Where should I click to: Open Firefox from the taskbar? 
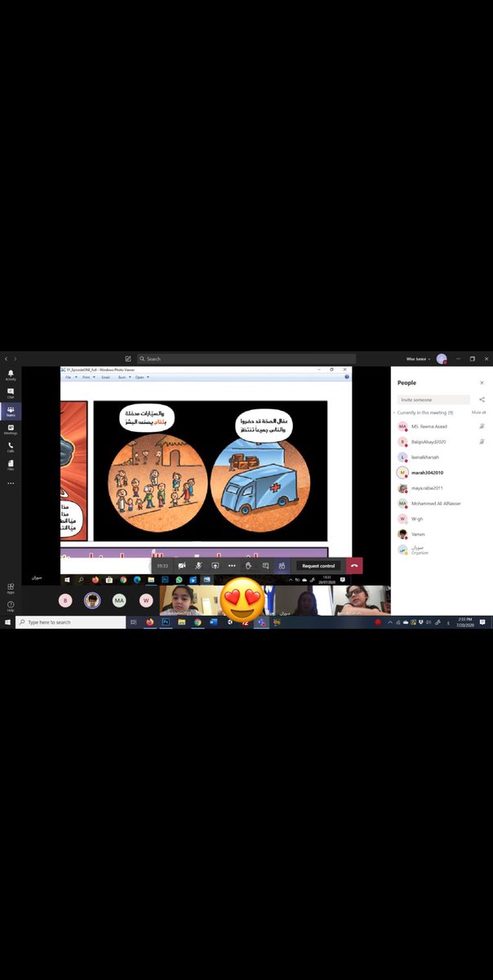tap(150, 622)
